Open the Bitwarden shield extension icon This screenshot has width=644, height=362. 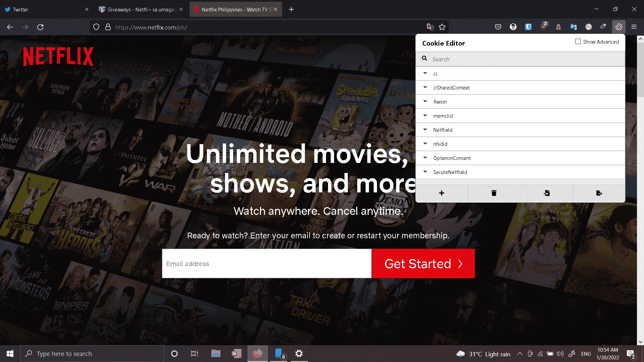528,27
